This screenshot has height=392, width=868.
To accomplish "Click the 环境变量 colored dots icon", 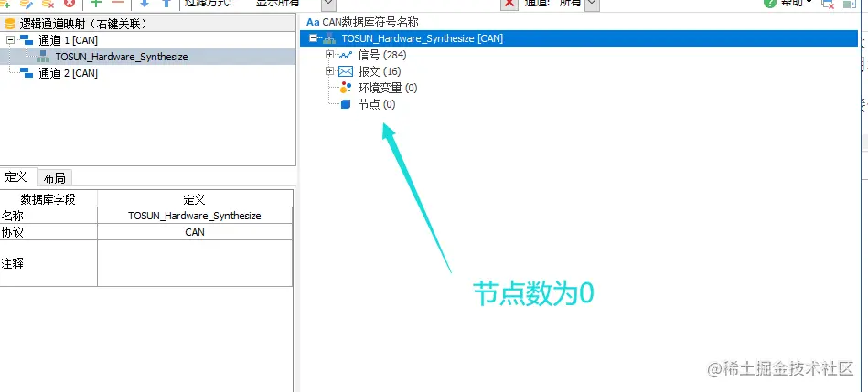I will tap(346, 88).
